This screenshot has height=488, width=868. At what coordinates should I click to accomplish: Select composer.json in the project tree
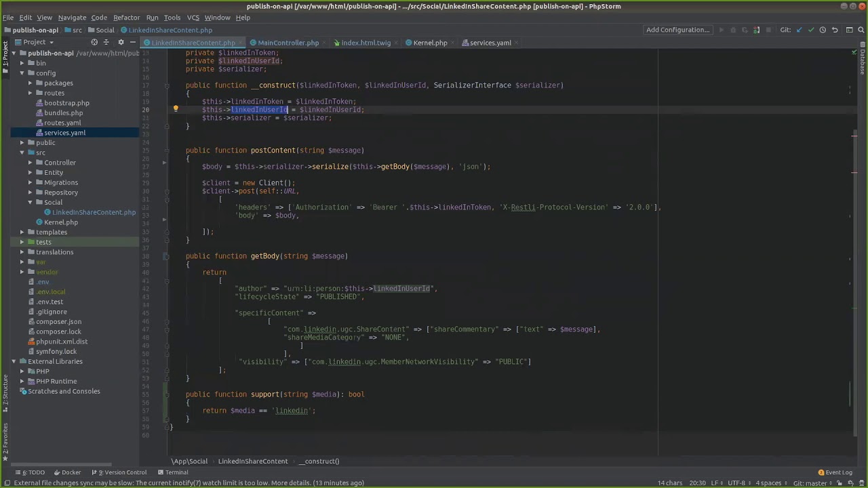(x=58, y=322)
